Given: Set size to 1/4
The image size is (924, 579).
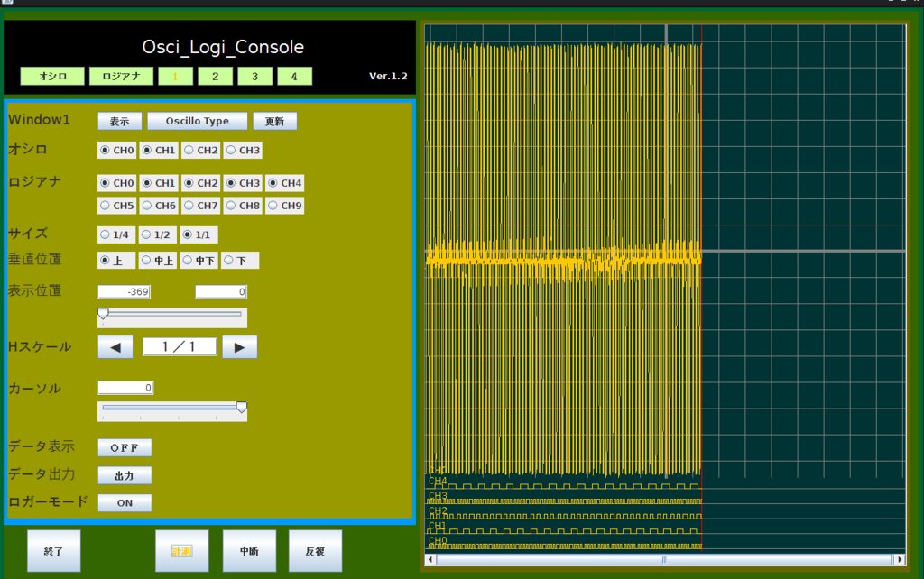Looking at the screenshot, I should point(116,235).
